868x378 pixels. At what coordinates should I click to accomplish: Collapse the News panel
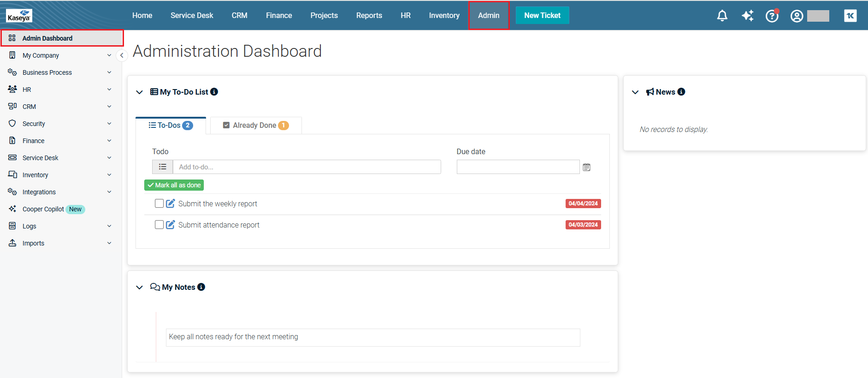coord(635,92)
